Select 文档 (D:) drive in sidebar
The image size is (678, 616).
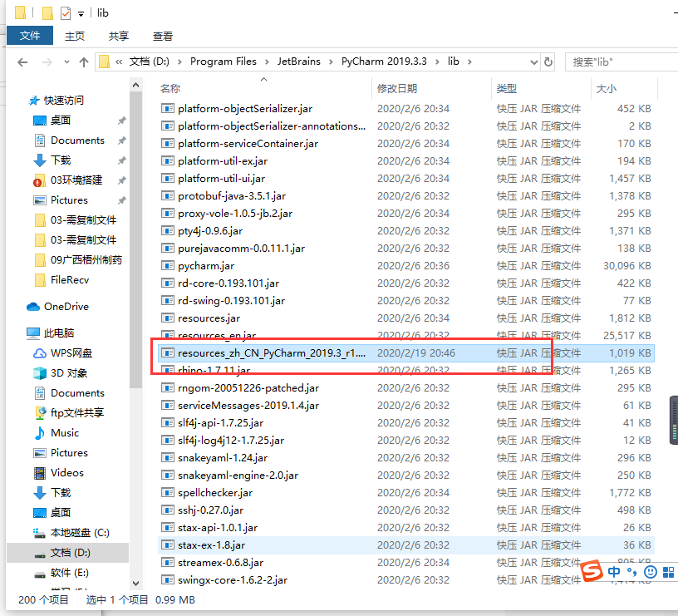coord(70,553)
